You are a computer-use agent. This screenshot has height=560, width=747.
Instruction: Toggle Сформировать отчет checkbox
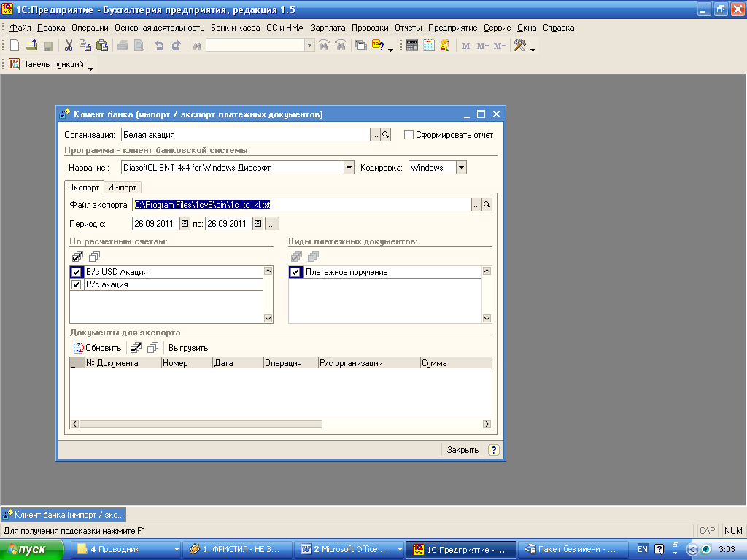[409, 135]
